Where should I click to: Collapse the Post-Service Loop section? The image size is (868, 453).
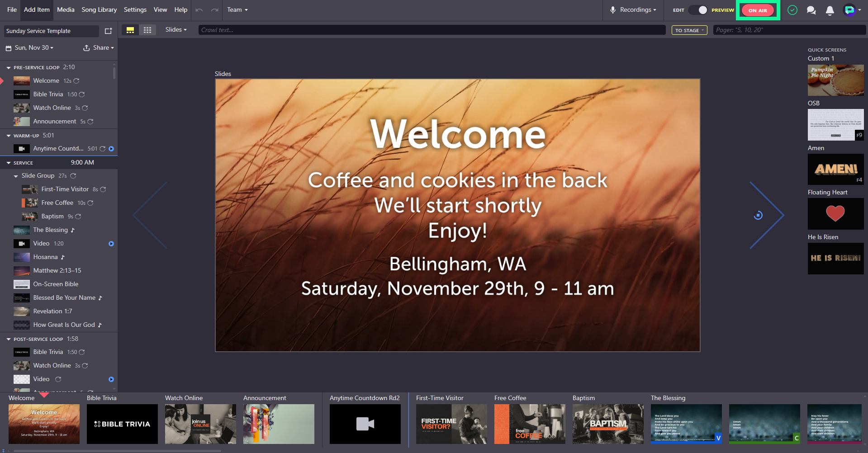click(x=9, y=339)
